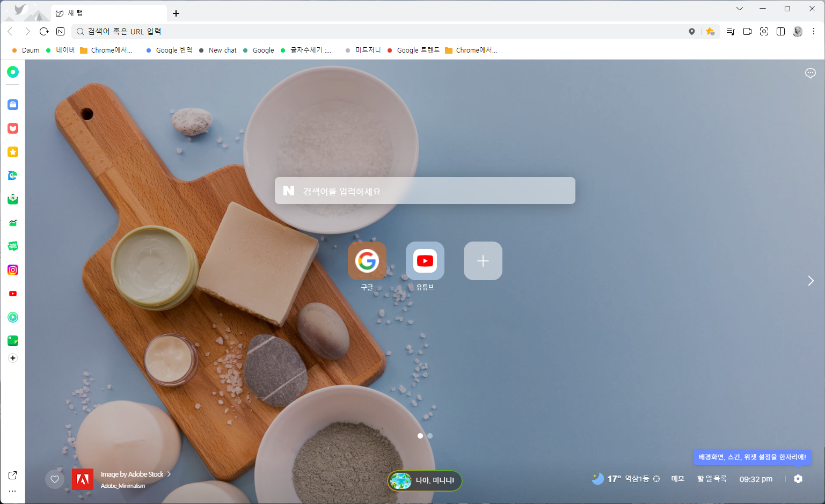Click the N Naver button beside reload
Image resolution: width=825 pixels, height=504 pixels.
(60, 32)
